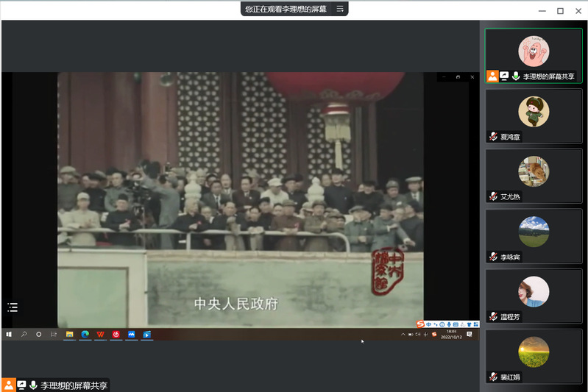Click the Windows Start button in shared taskbar

tap(9, 335)
